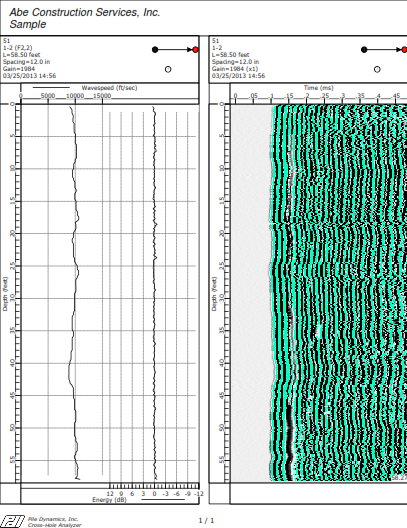The image size is (407, 528).
Task: Click the 'Sample' subtitle text
Action: point(28,24)
